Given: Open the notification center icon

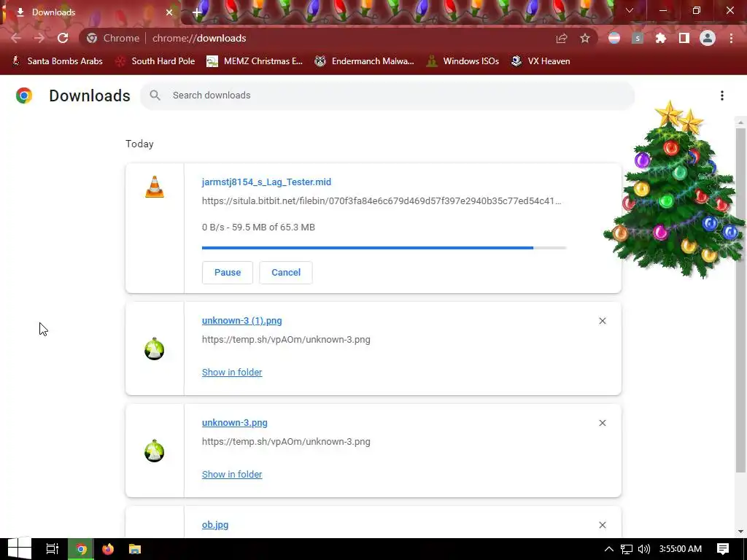Looking at the screenshot, I should [723, 549].
